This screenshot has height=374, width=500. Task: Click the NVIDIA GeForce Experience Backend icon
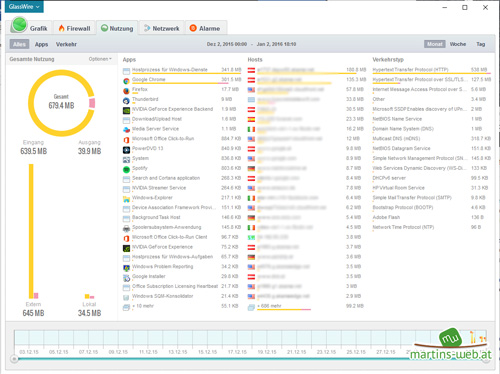pyautogui.click(x=126, y=110)
